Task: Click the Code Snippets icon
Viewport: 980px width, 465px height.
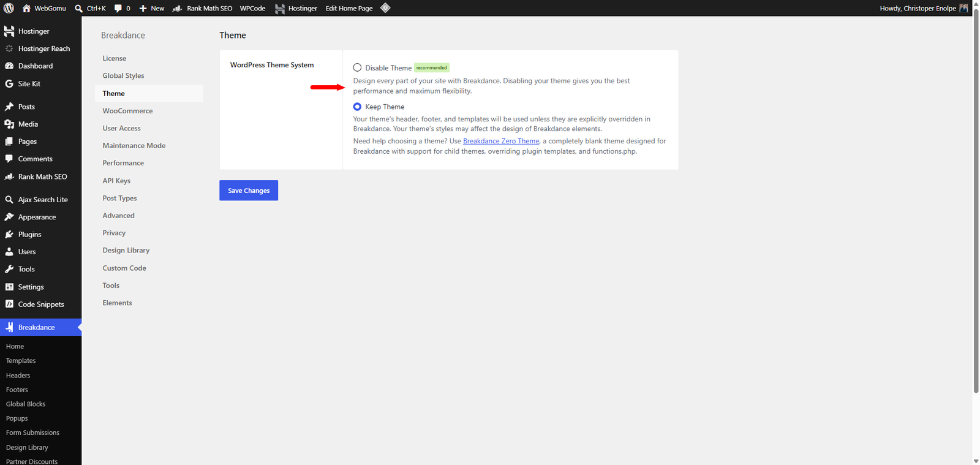Action: (x=9, y=304)
